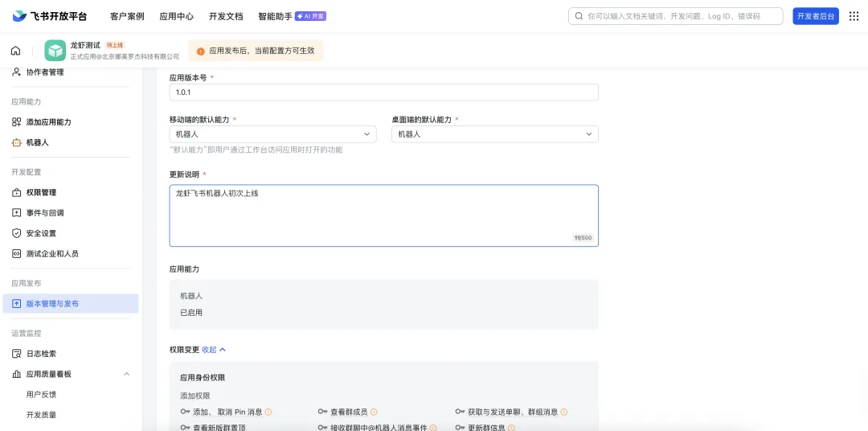Image resolution: width=868 pixels, height=431 pixels.
Task: Click the orange warning icon in the notice
Action: [x=200, y=51]
